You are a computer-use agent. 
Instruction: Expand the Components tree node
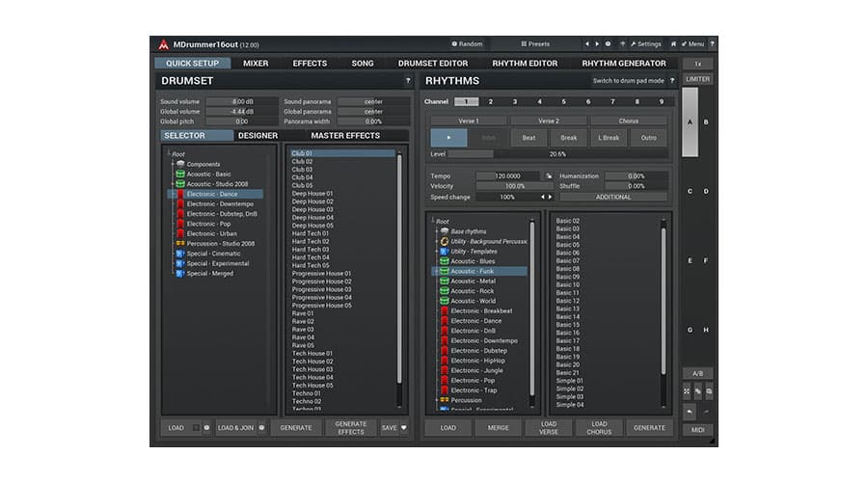click(x=173, y=164)
